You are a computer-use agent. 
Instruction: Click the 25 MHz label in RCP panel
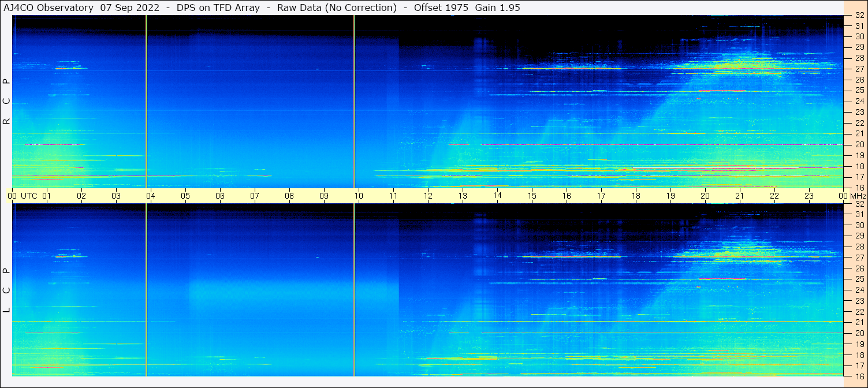coord(859,91)
